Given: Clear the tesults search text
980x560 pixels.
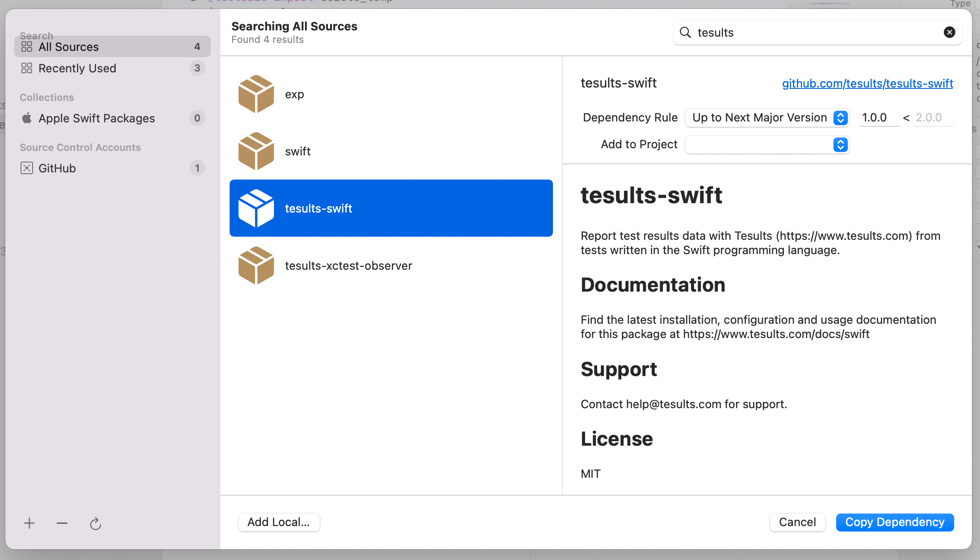Looking at the screenshot, I should (950, 32).
